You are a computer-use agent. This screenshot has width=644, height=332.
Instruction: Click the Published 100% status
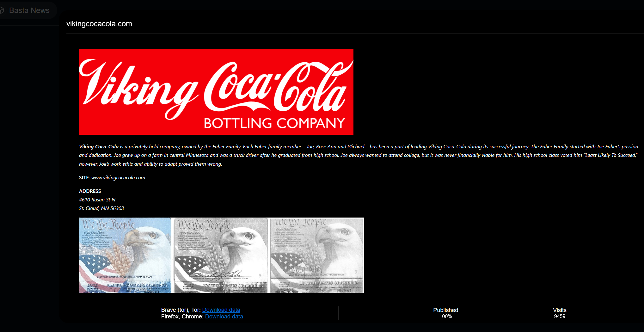tap(445, 313)
